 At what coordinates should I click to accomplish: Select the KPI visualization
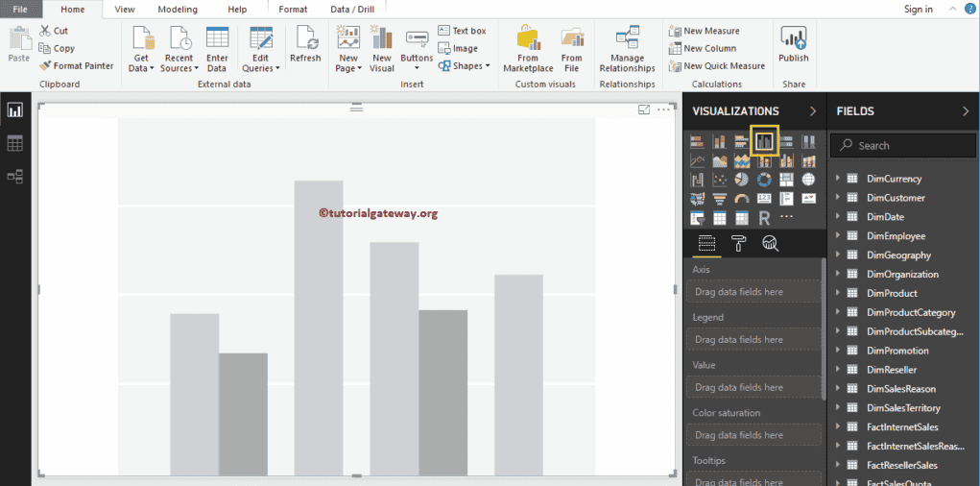coord(809,199)
